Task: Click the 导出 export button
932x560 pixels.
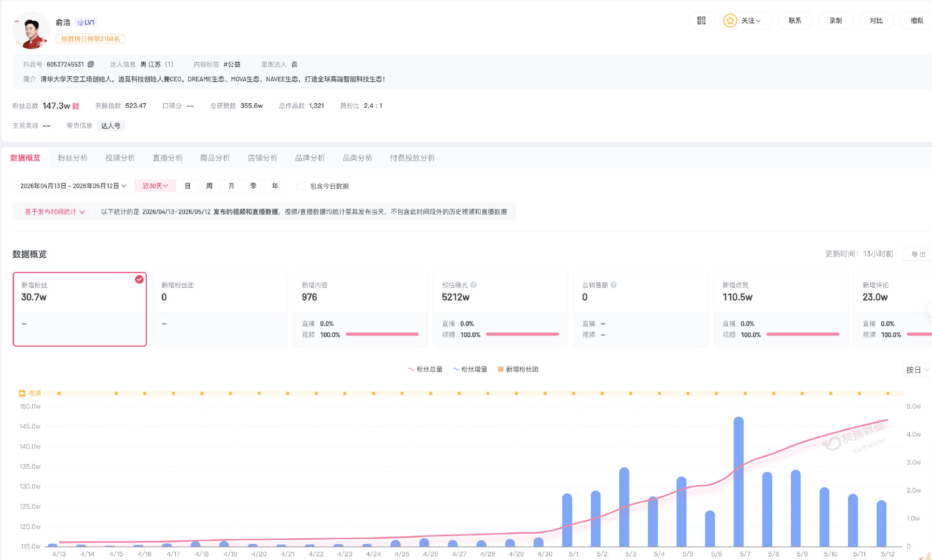Action: [x=918, y=254]
